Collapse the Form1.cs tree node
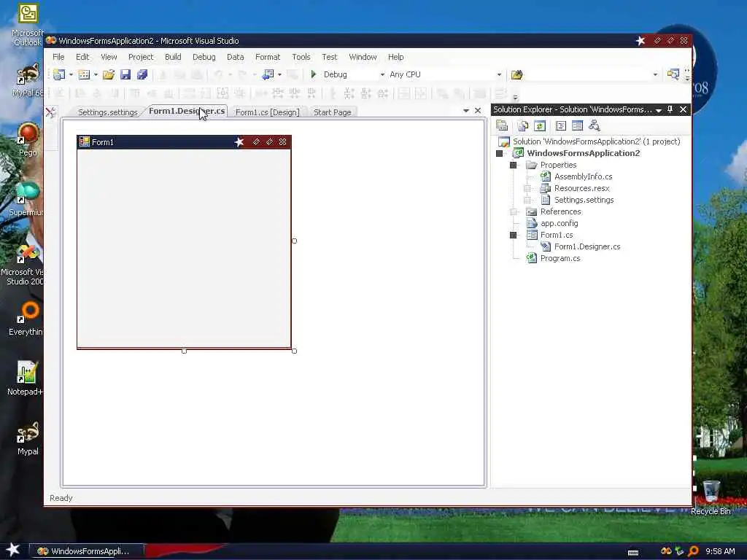The width and height of the screenshot is (747, 560). 513,236
